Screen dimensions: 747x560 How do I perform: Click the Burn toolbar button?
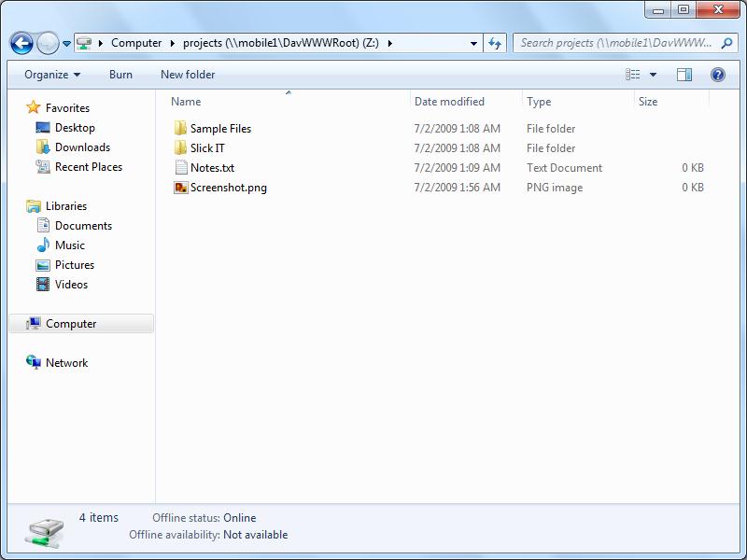[120, 75]
